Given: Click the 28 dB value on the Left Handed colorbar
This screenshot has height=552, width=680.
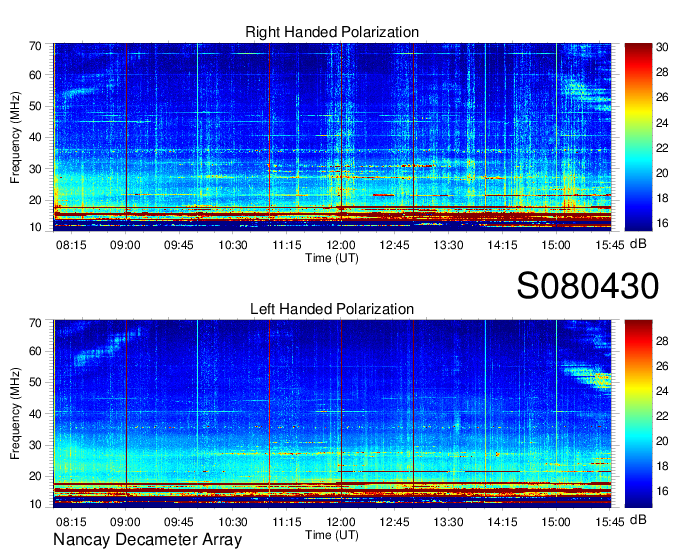Looking at the screenshot, I should tap(662, 341).
